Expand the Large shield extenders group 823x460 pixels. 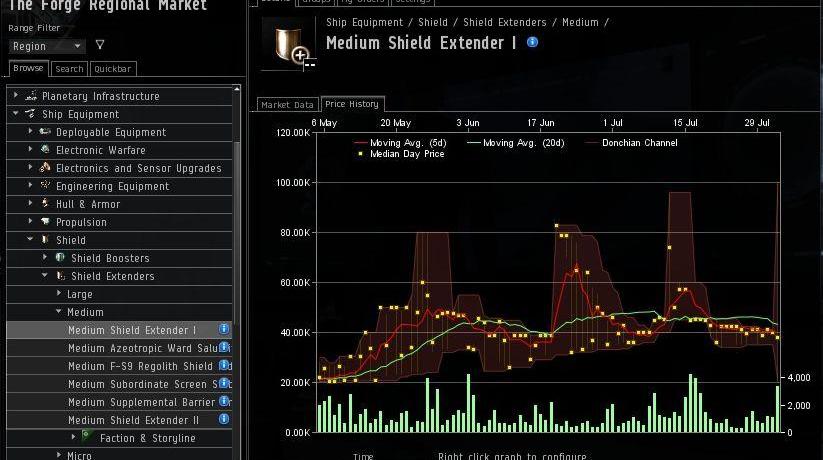click(59, 294)
